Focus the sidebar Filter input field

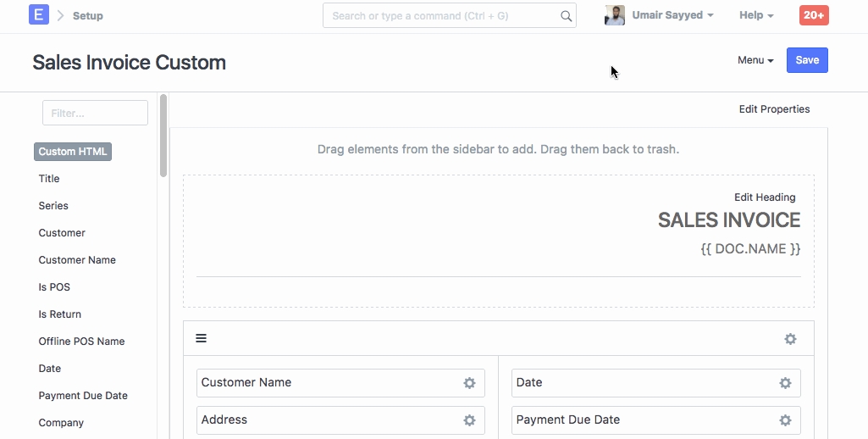click(95, 113)
